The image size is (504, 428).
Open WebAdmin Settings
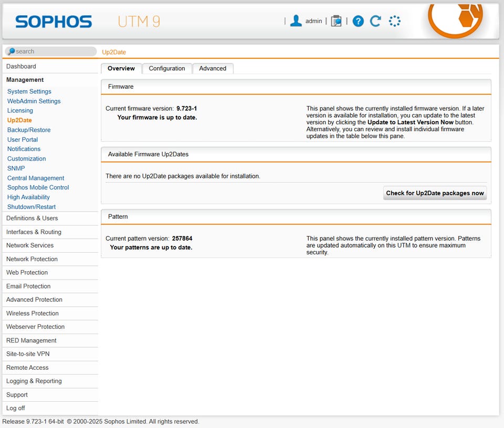coord(34,101)
